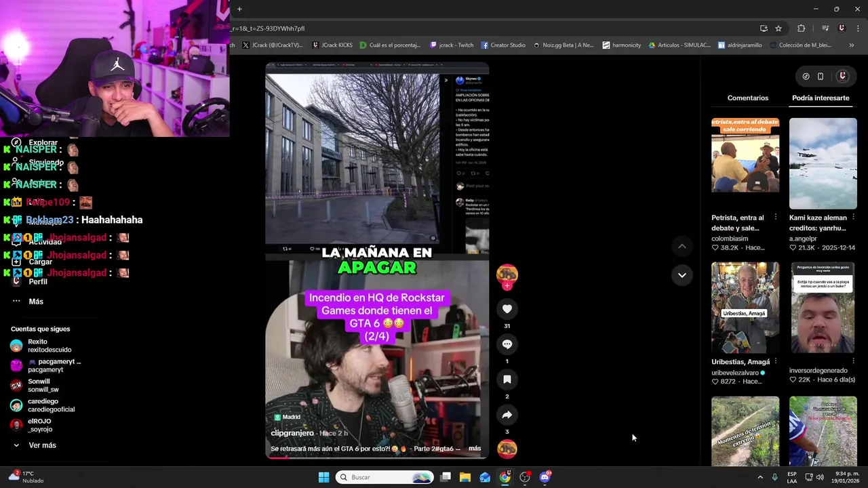This screenshot has width=868, height=488.
Task: Bookmark this page with the star icon
Action: point(778,28)
